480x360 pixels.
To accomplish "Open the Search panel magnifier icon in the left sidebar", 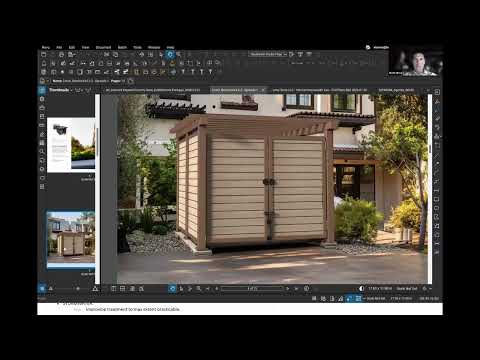I will pos(42,152).
